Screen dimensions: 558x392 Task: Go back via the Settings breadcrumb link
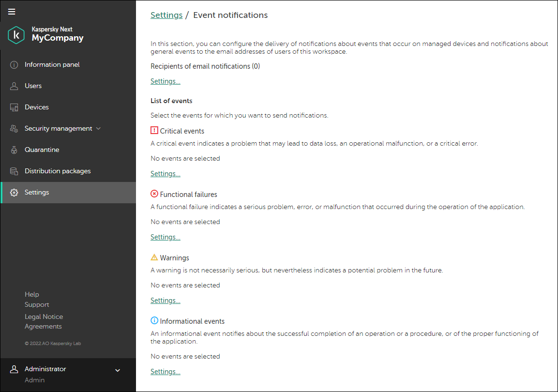pos(166,15)
